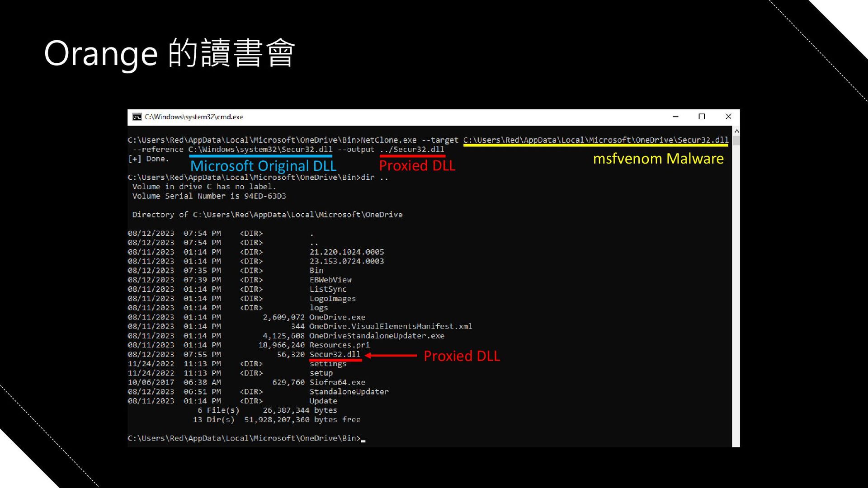
Task: Click the 'setup' directory entry
Action: [x=321, y=373]
